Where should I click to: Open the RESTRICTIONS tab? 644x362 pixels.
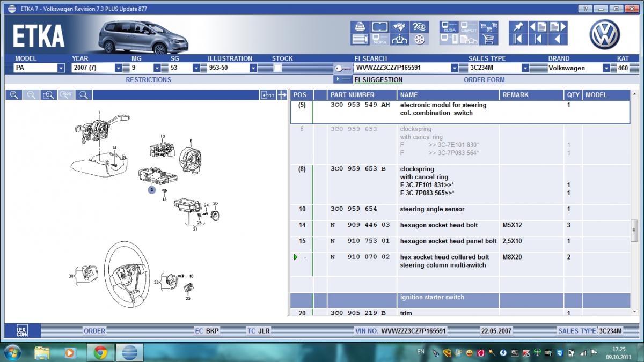pos(148,80)
